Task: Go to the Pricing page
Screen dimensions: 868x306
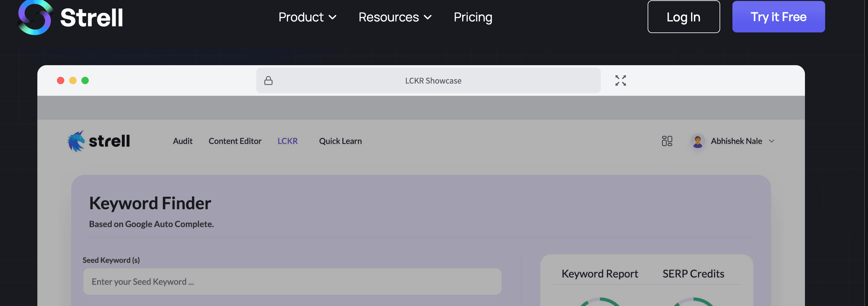Action: pyautogui.click(x=473, y=17)
